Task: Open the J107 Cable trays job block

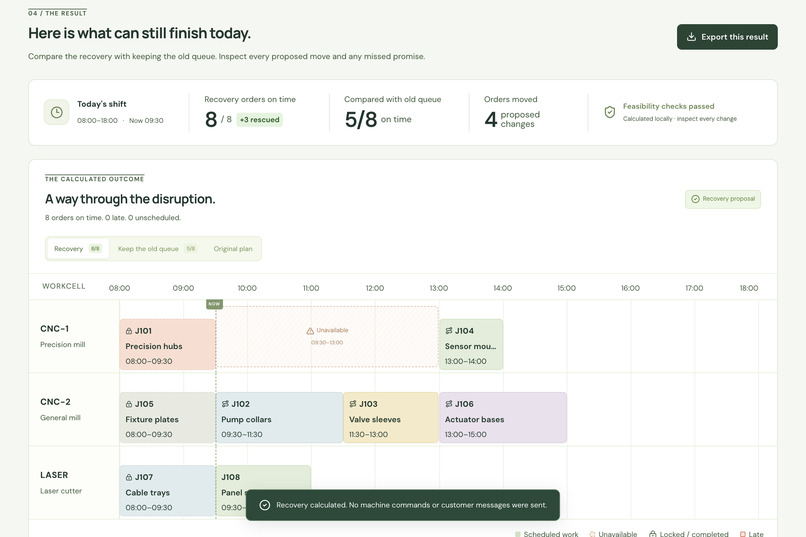Action: 168,491
